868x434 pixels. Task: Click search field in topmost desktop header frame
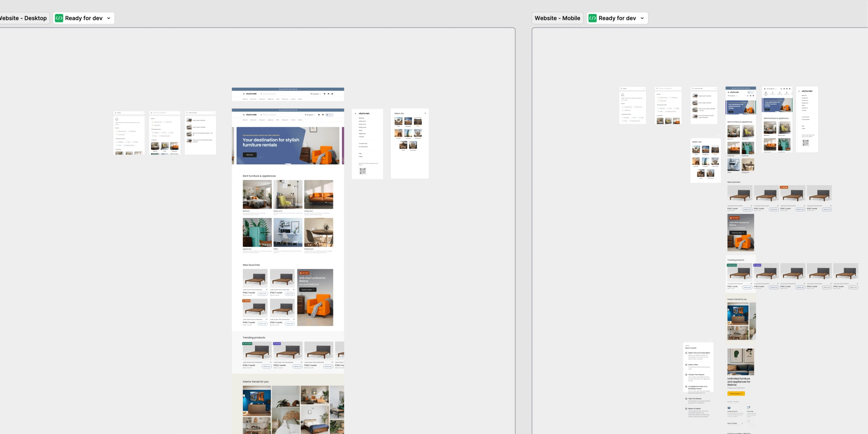275,94
